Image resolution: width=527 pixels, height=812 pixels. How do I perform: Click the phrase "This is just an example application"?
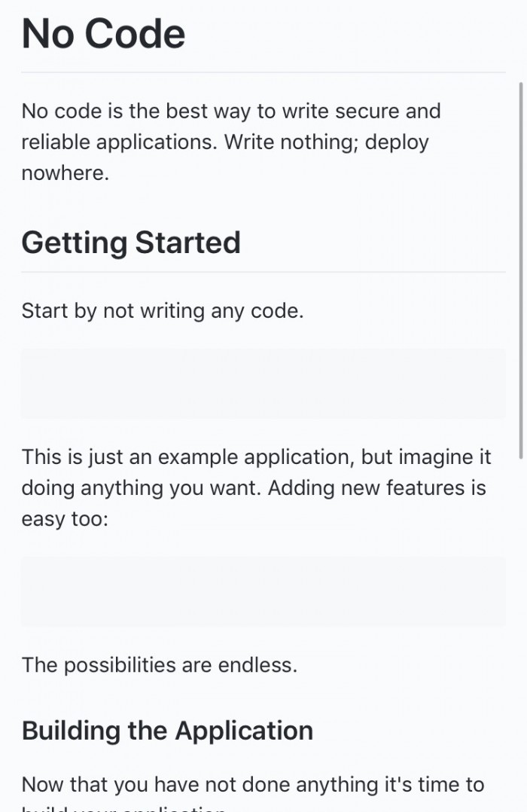(x=187, y=457)
